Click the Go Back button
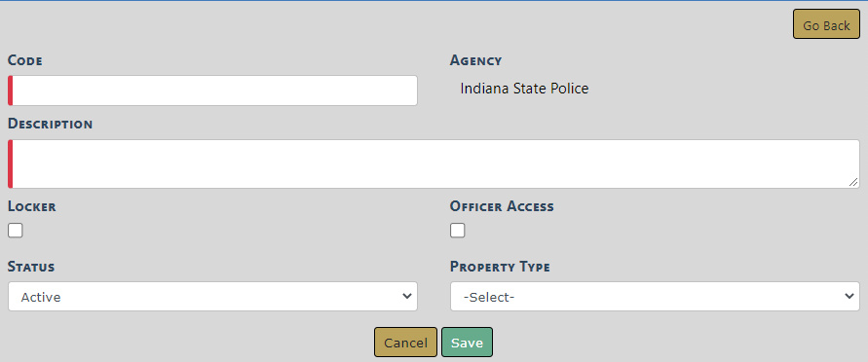Viewport: 868px width, 362px height. click(x=826, y=24)
